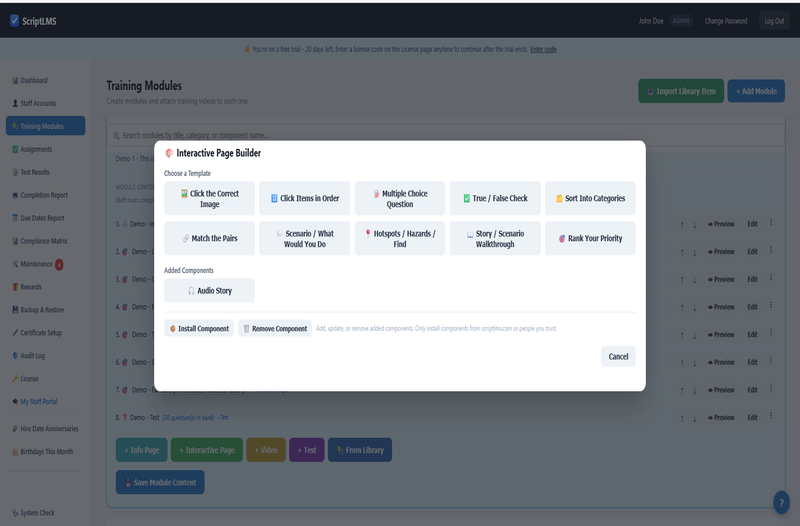The height and width of the screenshot is (526, 800).
Task: Click Import Library Item button
Action: [x=681, y=91]
